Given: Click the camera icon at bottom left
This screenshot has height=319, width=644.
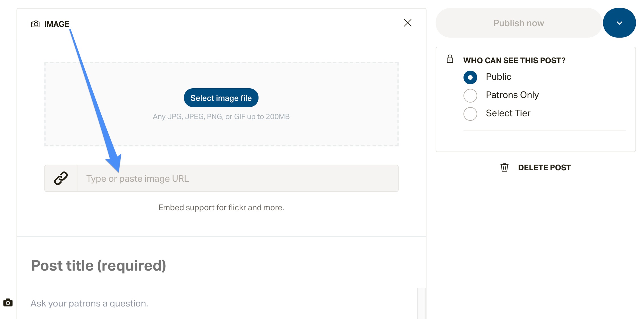Looking at the screenshot, I should 8,302.
